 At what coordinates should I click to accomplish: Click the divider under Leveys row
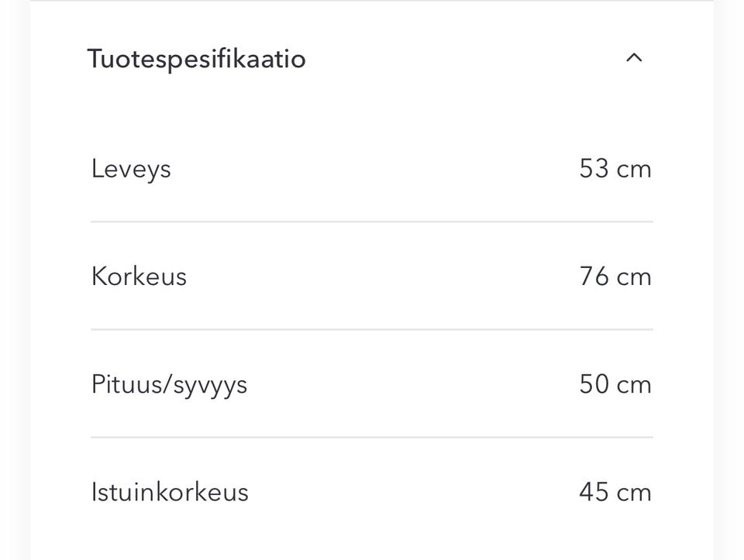[x=372, y=222]
